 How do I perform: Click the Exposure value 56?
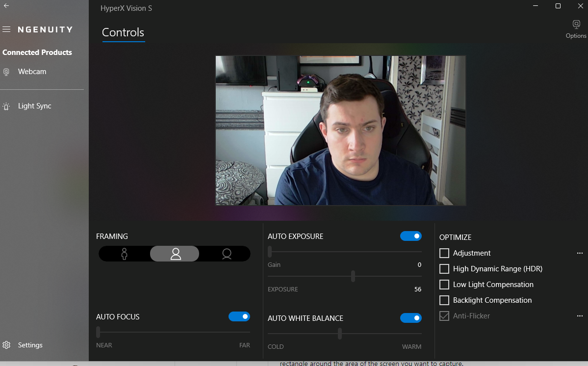pyautogui.click(x=418, y=289)
